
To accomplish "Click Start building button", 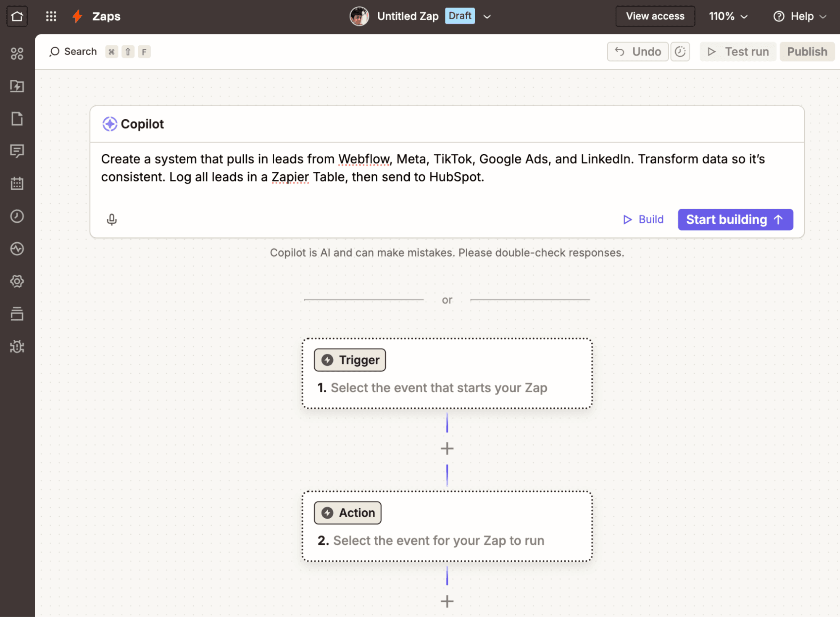I will (x=735, y=220).
